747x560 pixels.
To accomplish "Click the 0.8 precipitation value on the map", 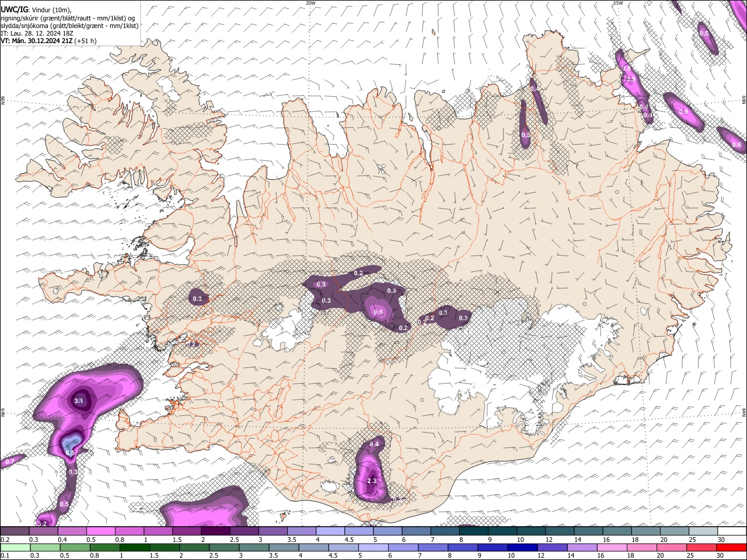I will click(x=628, y=68).
